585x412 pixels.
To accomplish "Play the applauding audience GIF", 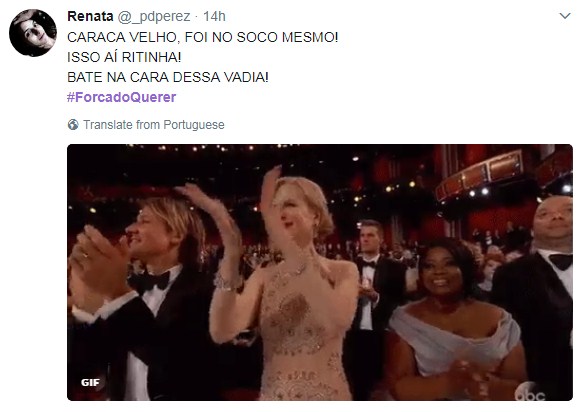I will 320,272.
